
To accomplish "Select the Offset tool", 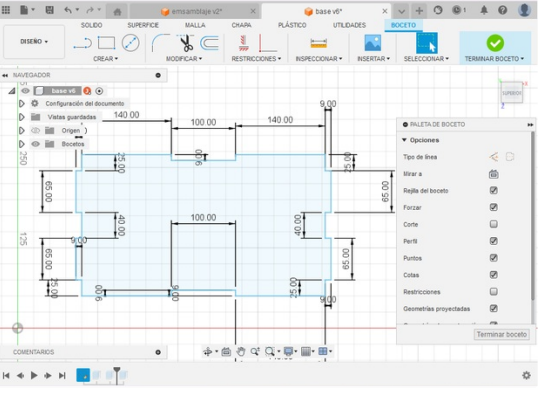I will (x=209, y=43).
